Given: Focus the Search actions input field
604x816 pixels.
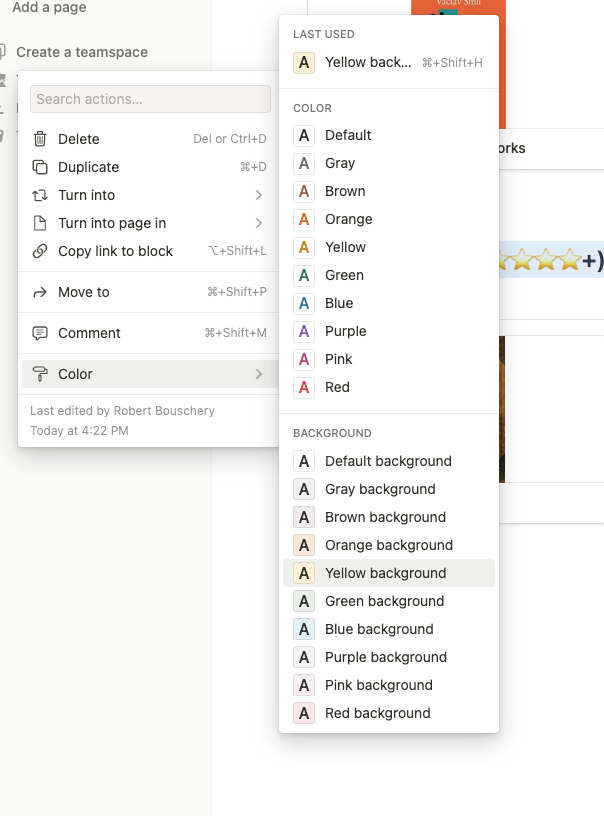Looking at the screenshot, I should click(150, 99).
